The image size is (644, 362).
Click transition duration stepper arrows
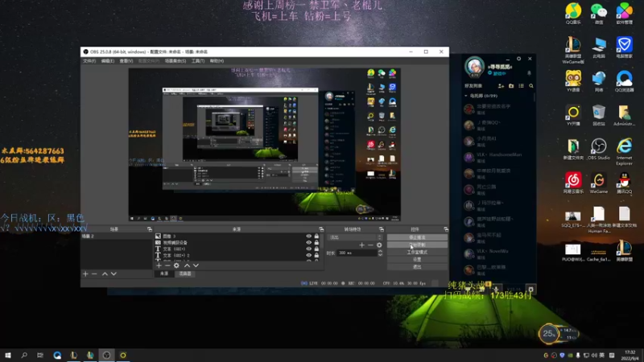pos(380,253)
